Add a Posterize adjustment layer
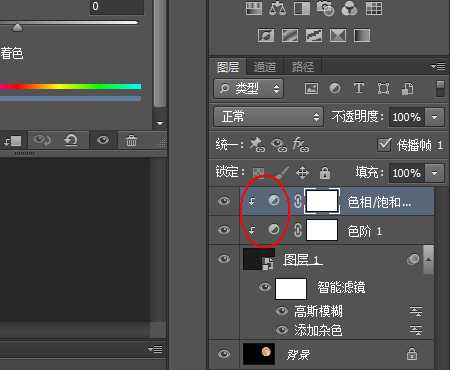The width and height of the screenshot is (450, 370). click(290, 35)
